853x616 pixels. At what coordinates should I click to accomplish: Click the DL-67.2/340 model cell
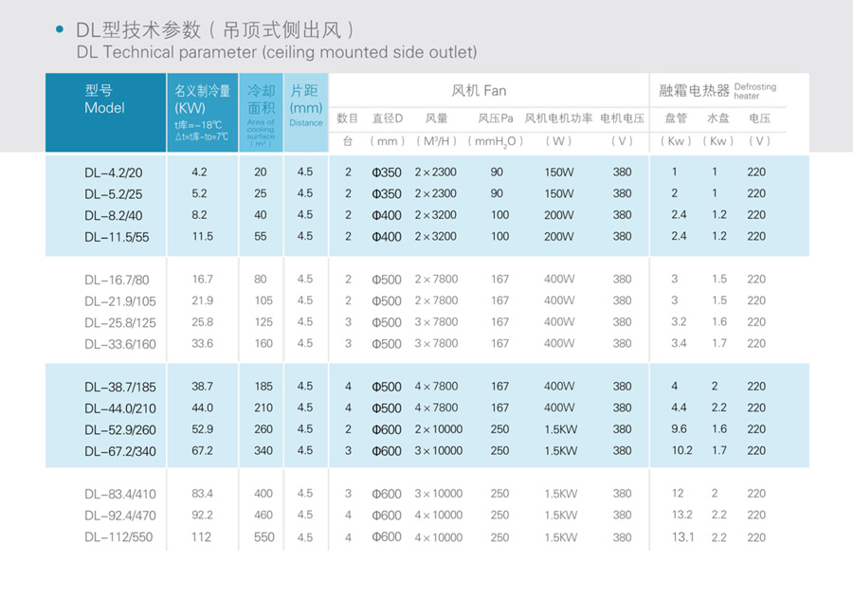coord(119,451)
